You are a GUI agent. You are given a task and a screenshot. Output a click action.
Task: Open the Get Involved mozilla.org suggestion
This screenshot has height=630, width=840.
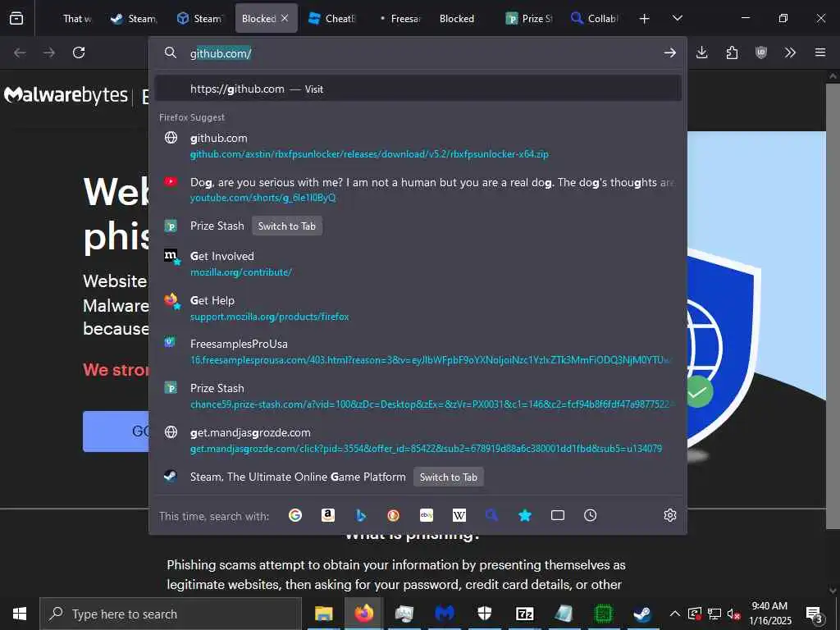418,263
